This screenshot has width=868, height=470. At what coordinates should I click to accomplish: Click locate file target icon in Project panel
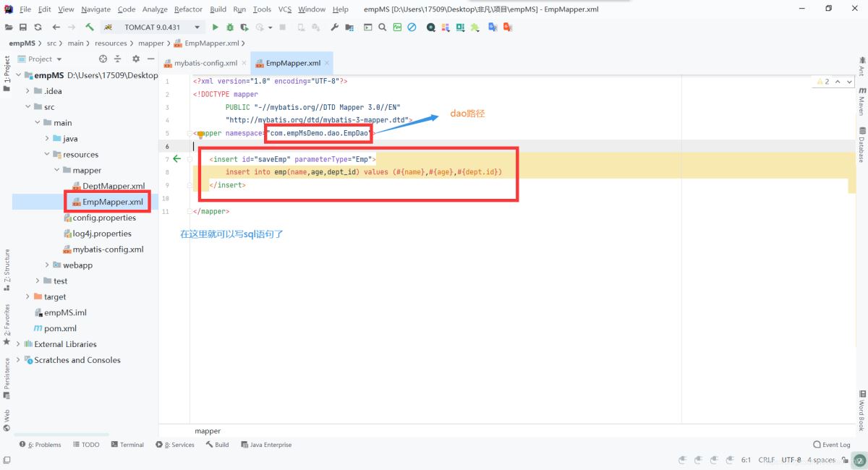tap(103, 59)
